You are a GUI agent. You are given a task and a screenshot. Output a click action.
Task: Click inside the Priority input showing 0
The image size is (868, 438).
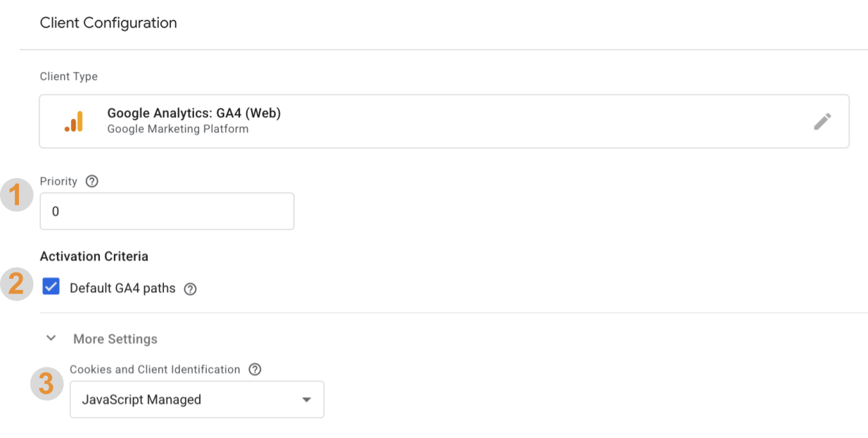(167, 211)
